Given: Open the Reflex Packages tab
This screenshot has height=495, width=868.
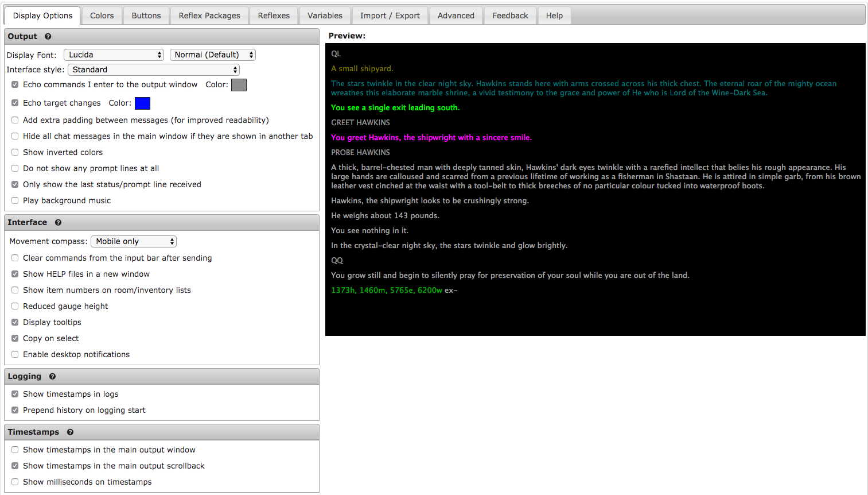Looking at the screenshot, I should coord(209,16).
